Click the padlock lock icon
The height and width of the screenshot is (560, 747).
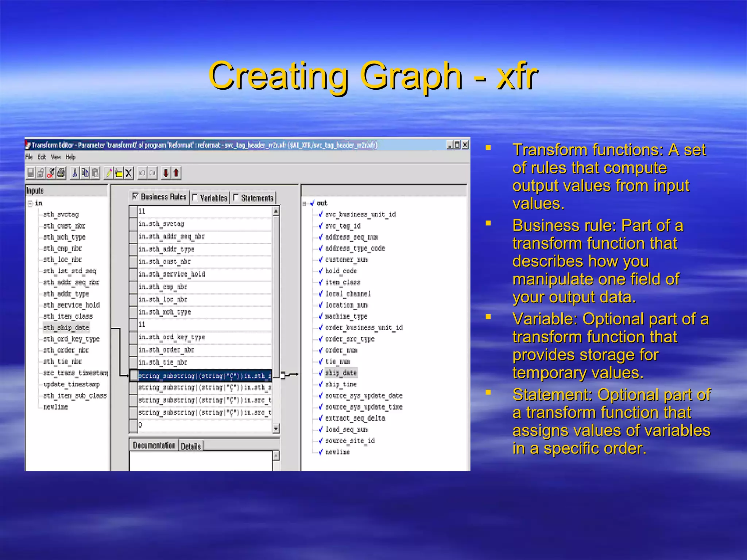pyautogui.click(x=41, y=173)
